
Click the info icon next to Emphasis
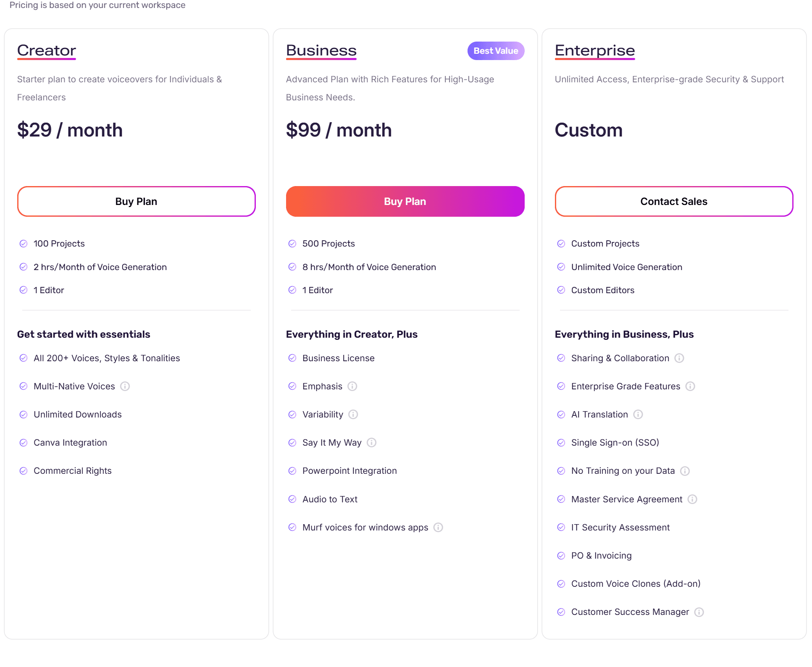pos(353,386)
